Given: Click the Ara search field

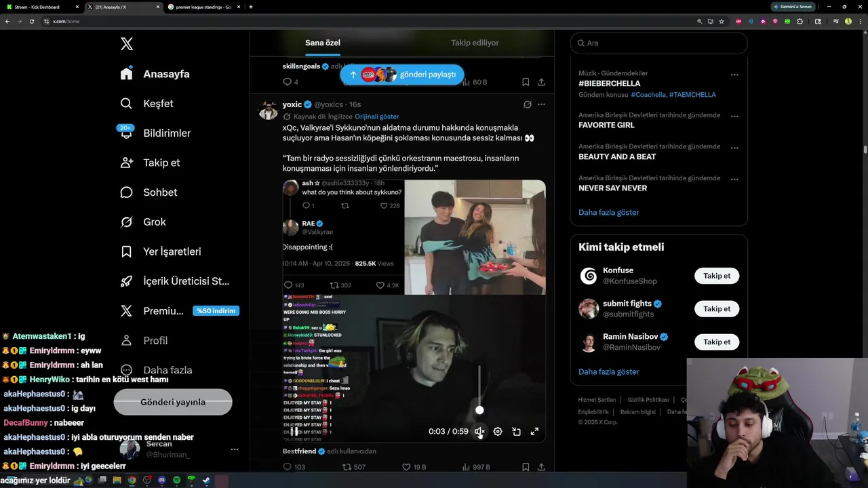Looking at the screenshot, I should 658,43.
